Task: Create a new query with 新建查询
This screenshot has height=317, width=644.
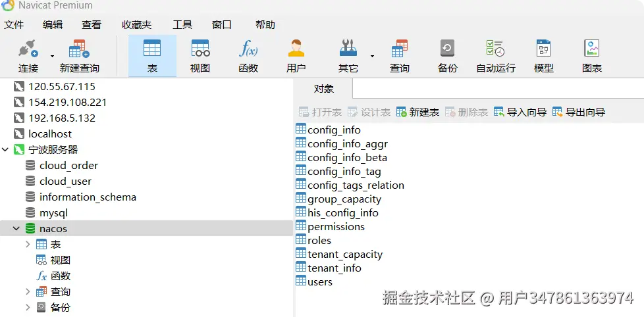Action: coord(79,56)
